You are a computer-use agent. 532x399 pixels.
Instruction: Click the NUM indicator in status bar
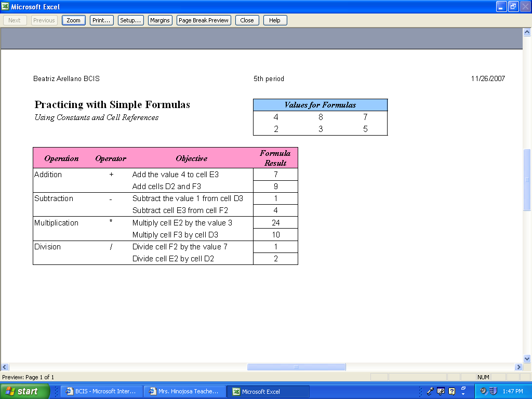[x=483, y=377]
